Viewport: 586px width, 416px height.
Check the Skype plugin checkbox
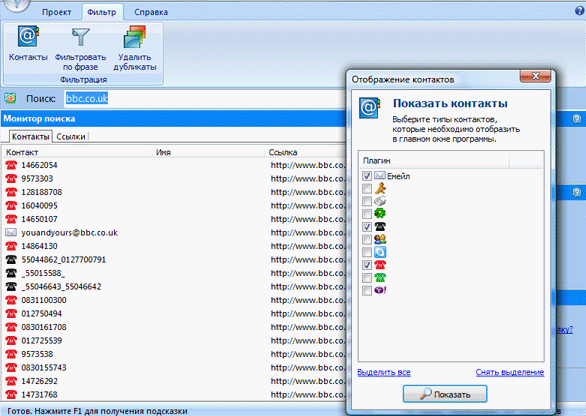367,252
